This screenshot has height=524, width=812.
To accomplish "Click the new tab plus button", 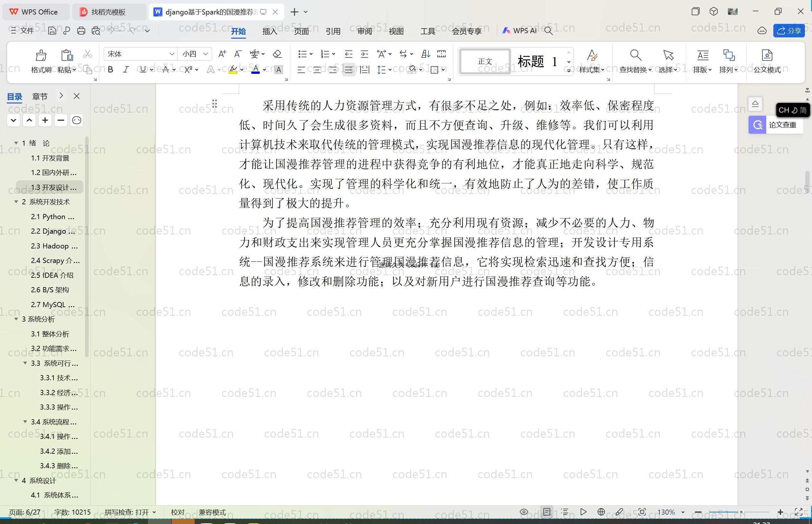I will (295, 12).
